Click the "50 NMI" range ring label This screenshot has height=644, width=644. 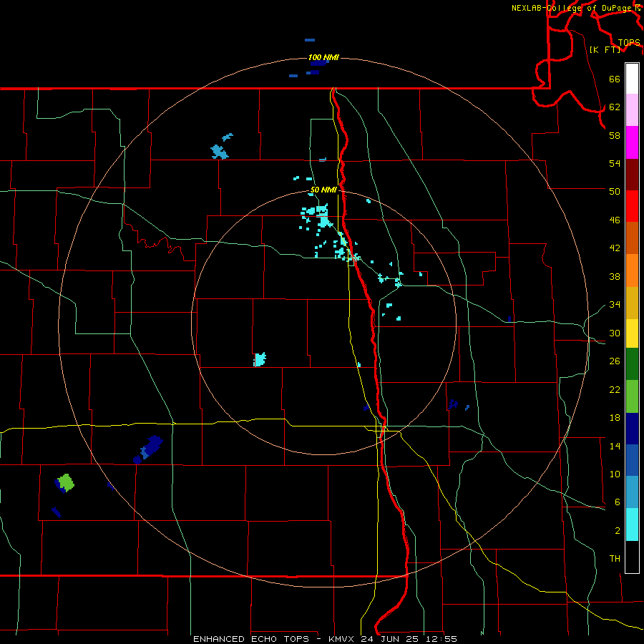(323, 190)
